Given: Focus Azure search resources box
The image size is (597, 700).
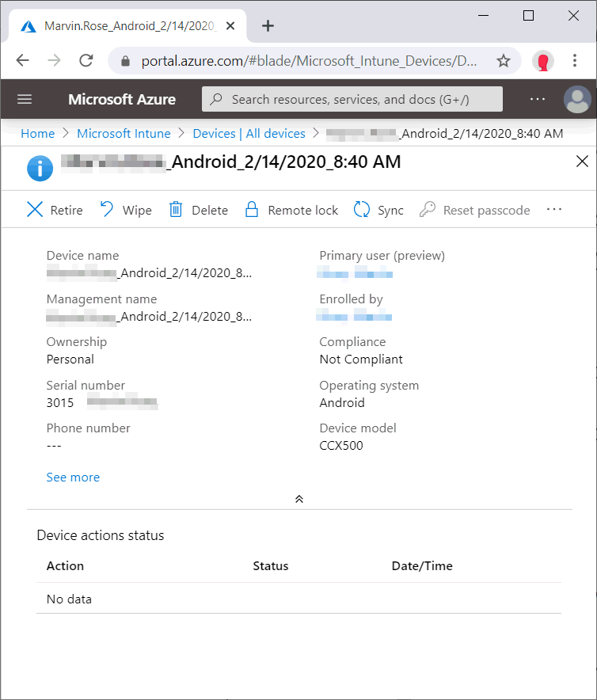Looking at the screenshot, I should [352, 99].
